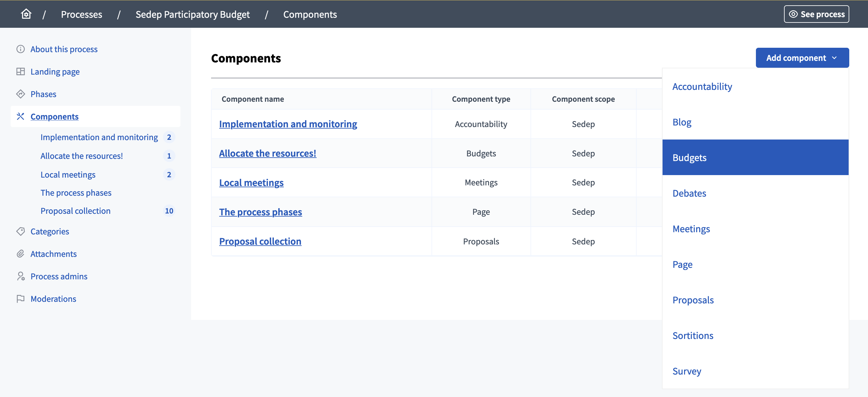Select Budgets from the component menu

point(689,157)
